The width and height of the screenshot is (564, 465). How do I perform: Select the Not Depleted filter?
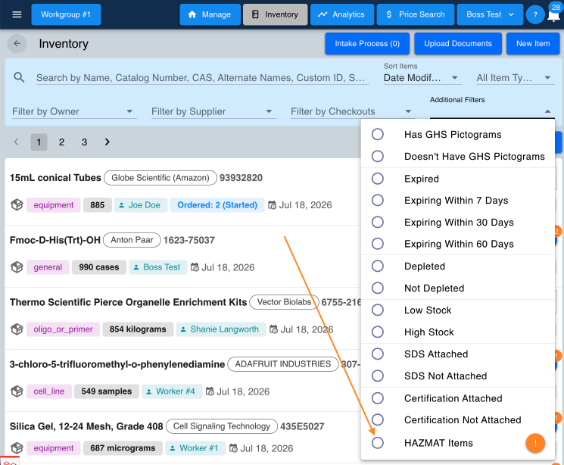click(x=458, y=288)
